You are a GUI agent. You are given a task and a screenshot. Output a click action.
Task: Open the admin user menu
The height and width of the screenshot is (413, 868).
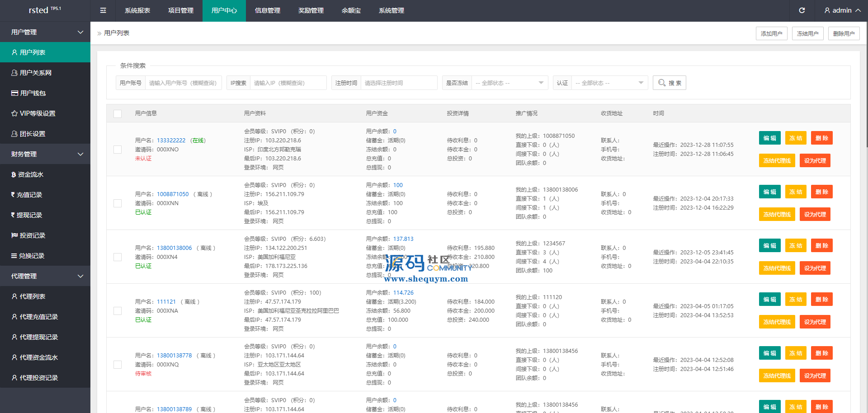[x=842, y=10]
